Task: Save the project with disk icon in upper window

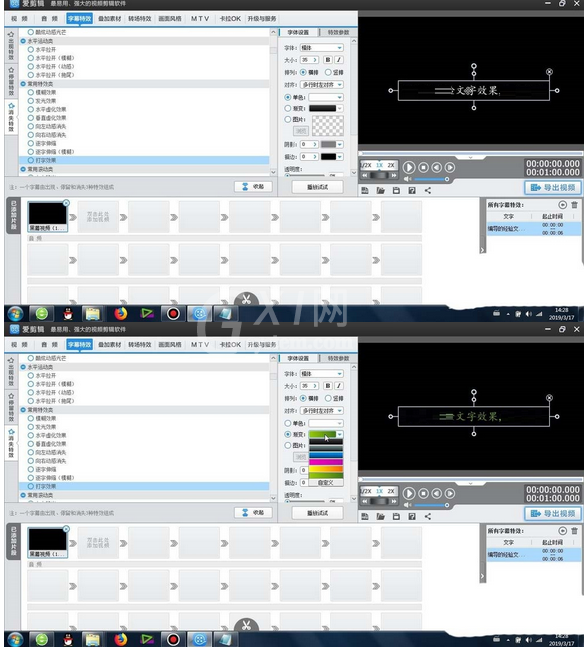Action: tap(396, 190)
